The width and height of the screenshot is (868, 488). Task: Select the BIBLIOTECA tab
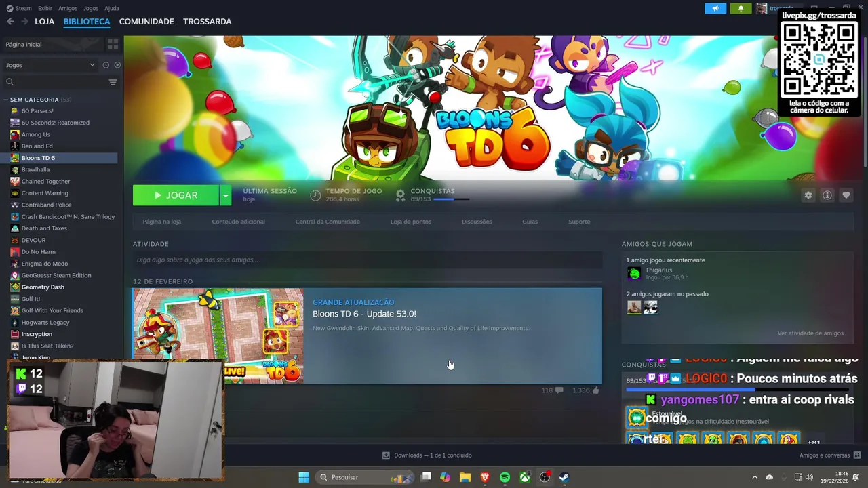(x=87, y=22)
